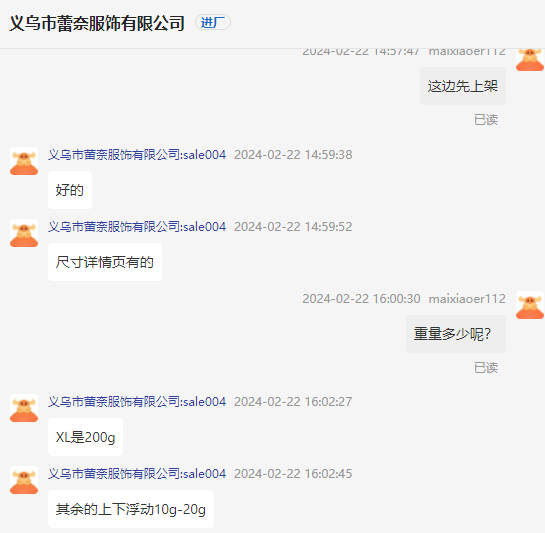Image resolution: width=545 pixels, height=533 pixels.
Task: Click 已读 status under 重量多少呢 message
Action: point(486,368)
